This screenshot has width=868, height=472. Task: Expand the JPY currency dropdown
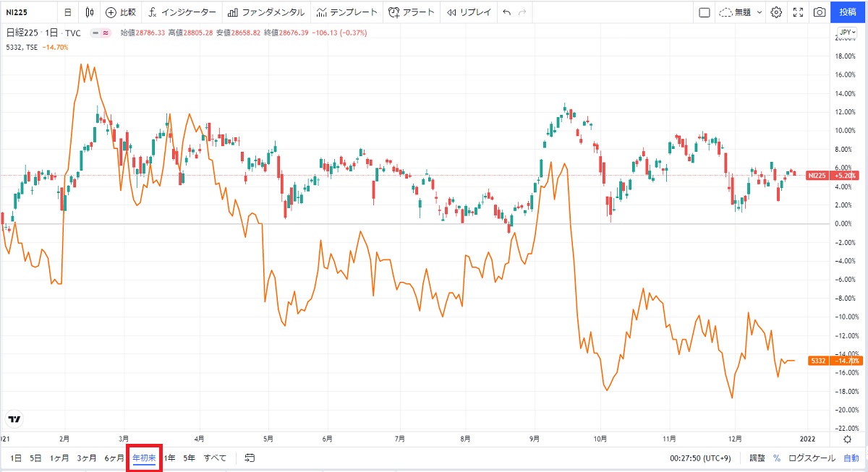click(846, 33)
